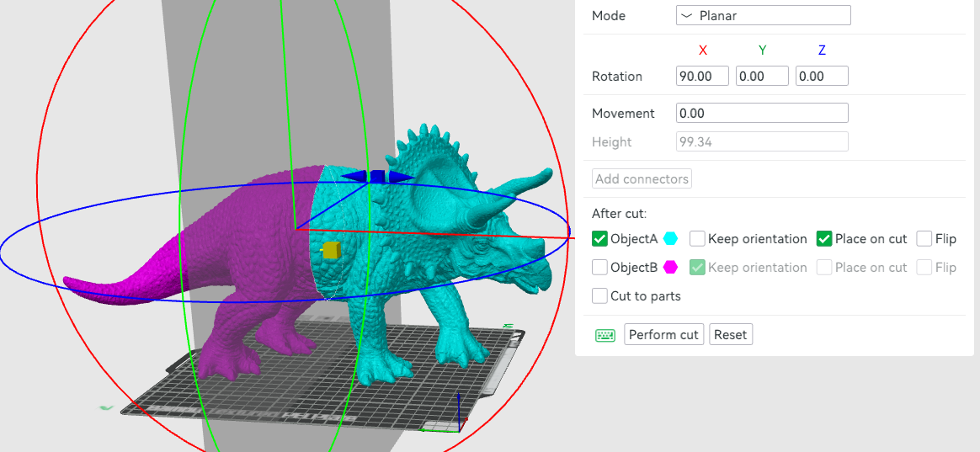Image resolution: width=980 pixels, height=452 pixels.
Task: Click the Rotation Z input field
Action: pos(821,76)
